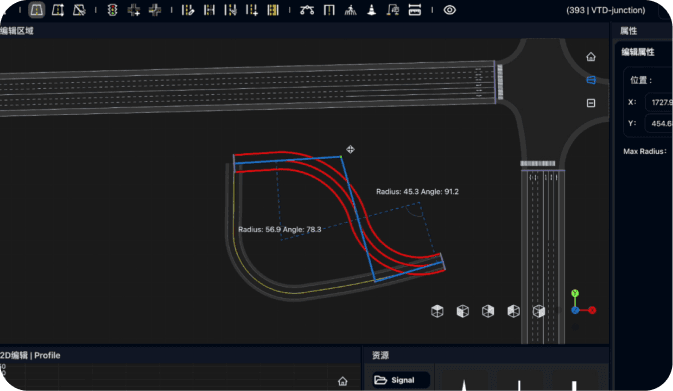Image resolution: width=673 pixels, height=391 pixels.
Task: Click the minus box icon in viewport
Action: tap(591, 103)
